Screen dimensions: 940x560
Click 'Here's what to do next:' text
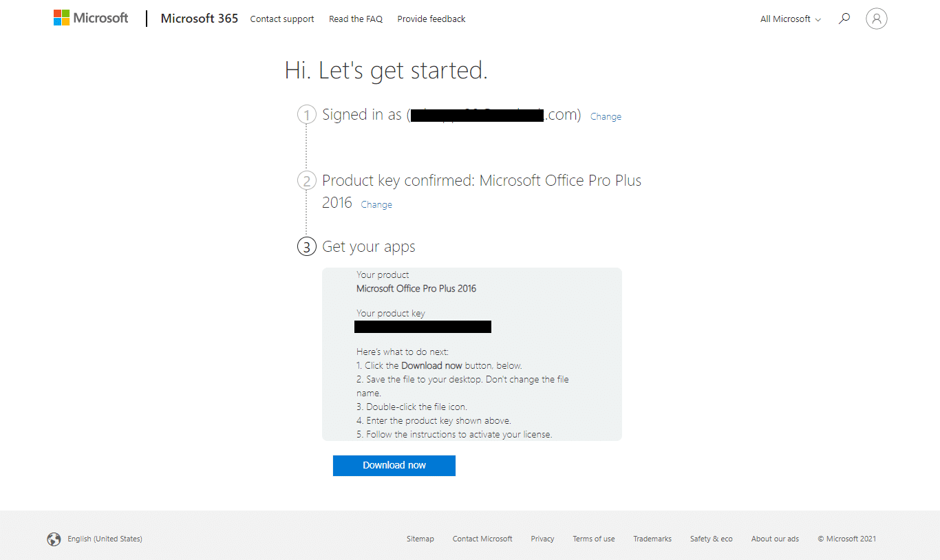(x=403, y=352)
